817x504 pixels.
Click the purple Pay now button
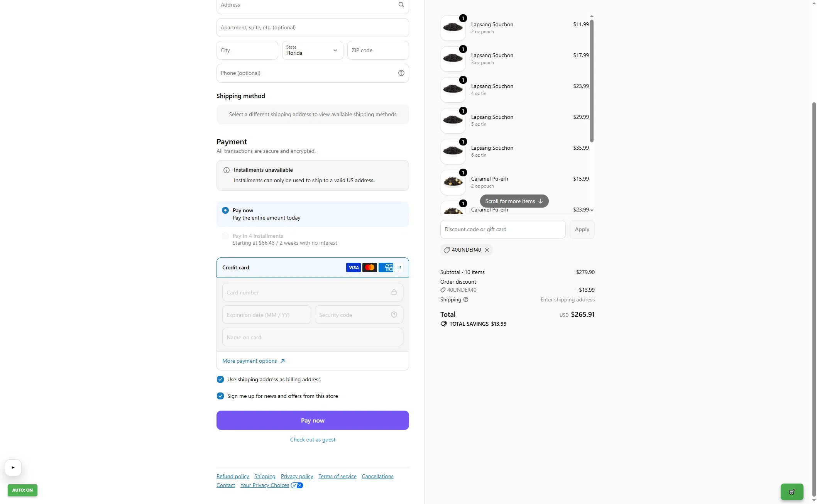pyautogui.click(x=313, y=420)
